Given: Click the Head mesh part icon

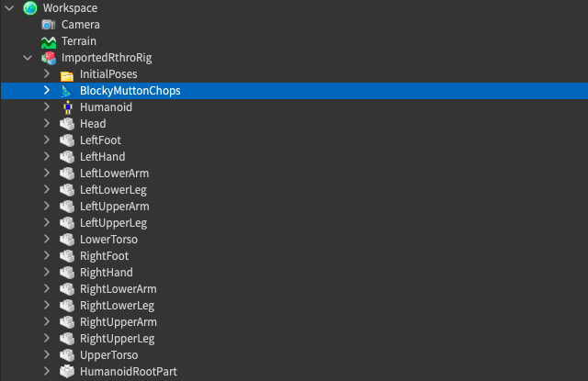Looking at the screenshot, I should click(x=67, y=124).
